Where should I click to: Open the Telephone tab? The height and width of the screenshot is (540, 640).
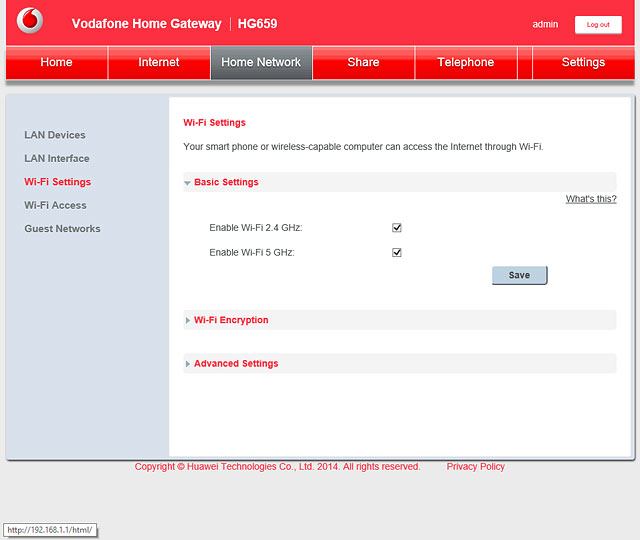click(466, 62)
